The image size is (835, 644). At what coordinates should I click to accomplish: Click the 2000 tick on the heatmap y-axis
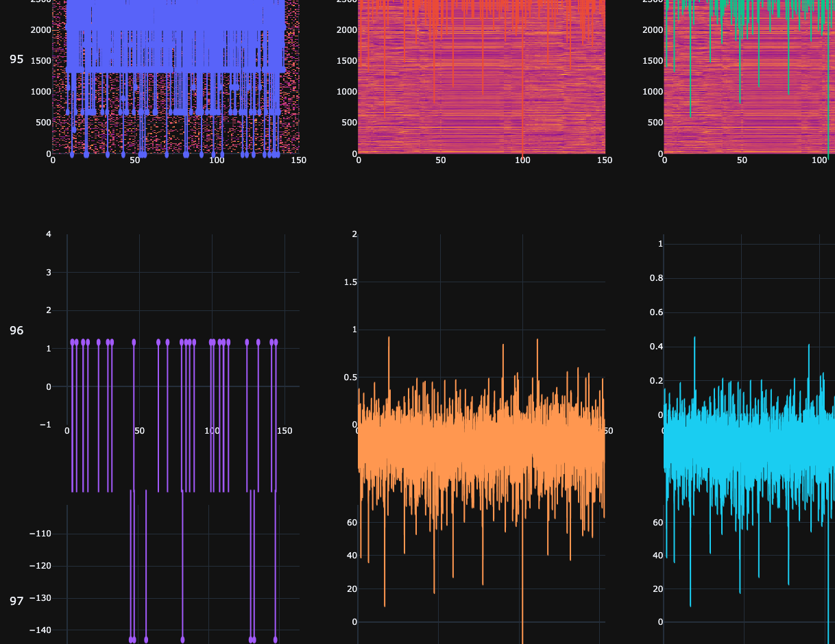346,30
